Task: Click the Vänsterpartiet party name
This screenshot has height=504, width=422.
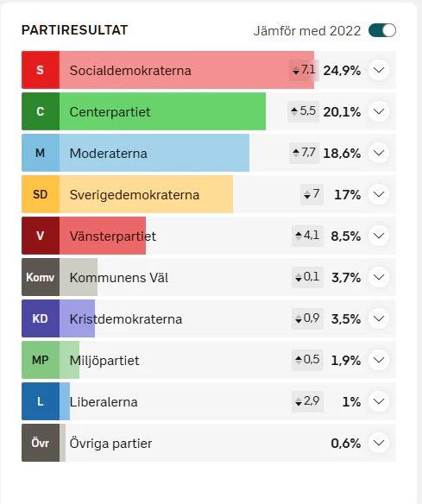Action: (x=113, y=236)
